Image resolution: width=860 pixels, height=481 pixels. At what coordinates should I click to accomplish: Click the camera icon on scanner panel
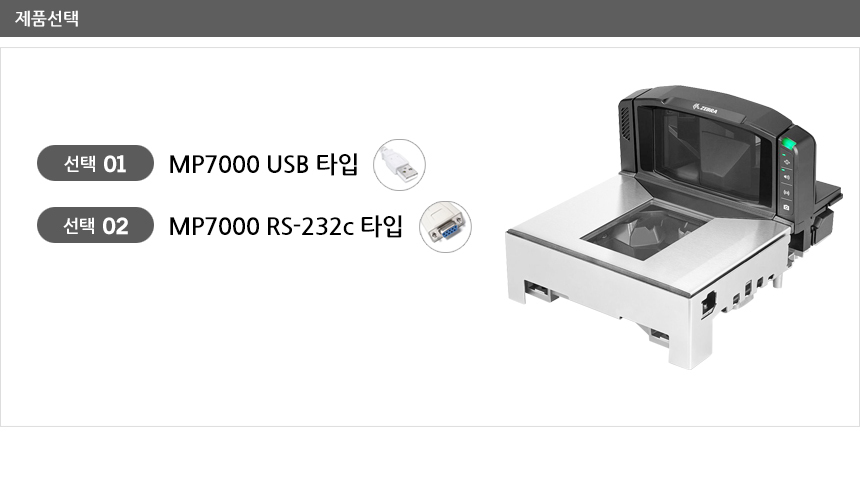(x=787, y=207)
